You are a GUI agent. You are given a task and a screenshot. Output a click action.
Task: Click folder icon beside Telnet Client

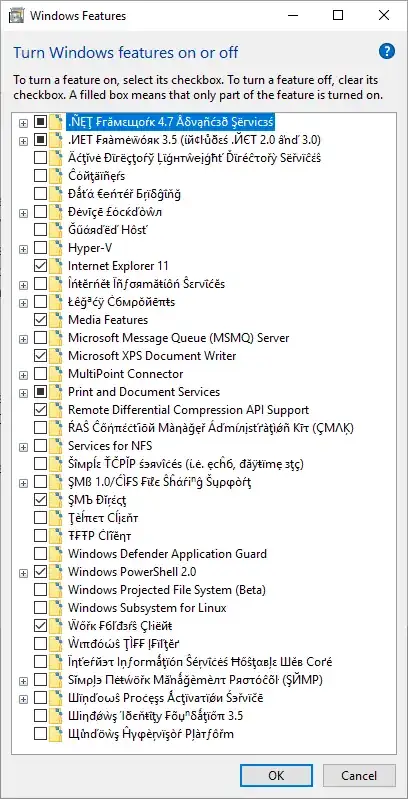[57, 518]
